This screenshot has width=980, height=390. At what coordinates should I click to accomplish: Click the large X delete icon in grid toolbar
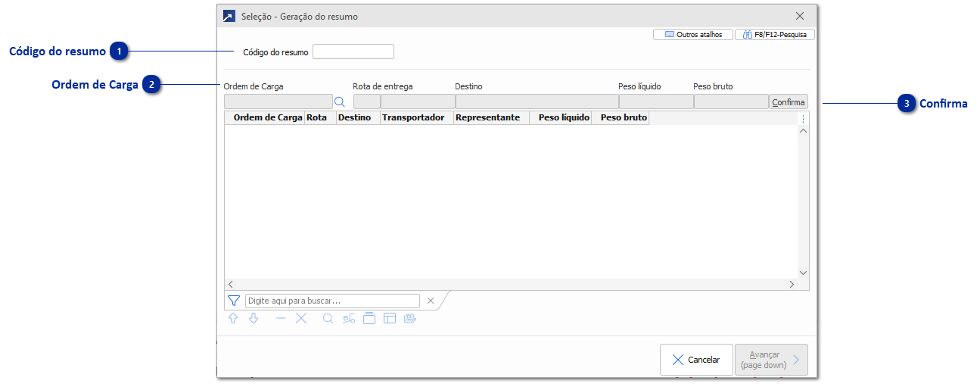pos(301,319)
